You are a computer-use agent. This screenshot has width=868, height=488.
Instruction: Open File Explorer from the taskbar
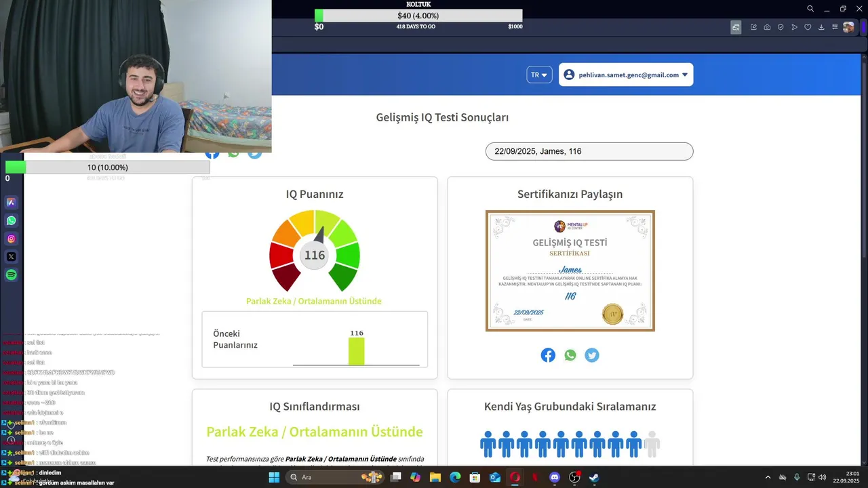(435, 477)
